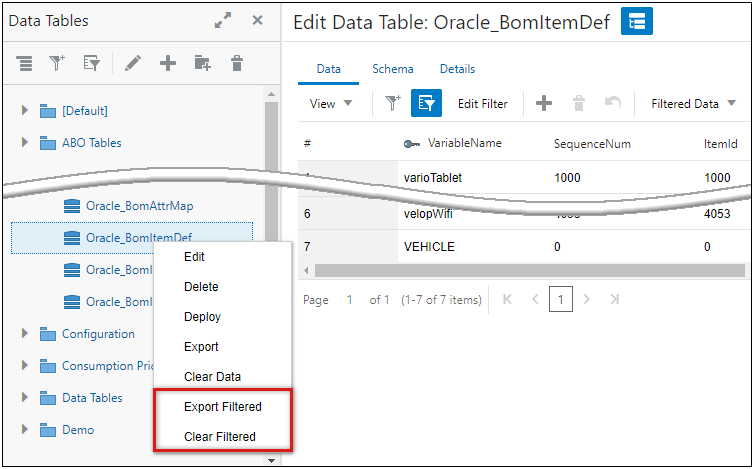754x469 pixels.
Task: Click the trash icon in Data Tables toolbar
Action: point(237,63)
